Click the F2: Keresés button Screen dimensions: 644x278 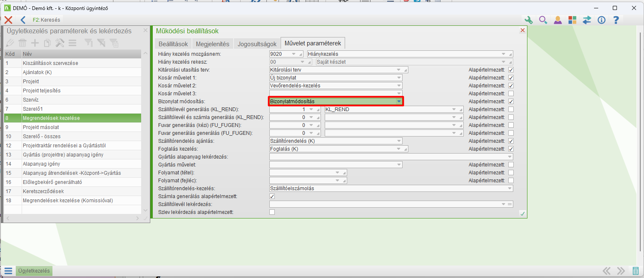coord(46,20)
